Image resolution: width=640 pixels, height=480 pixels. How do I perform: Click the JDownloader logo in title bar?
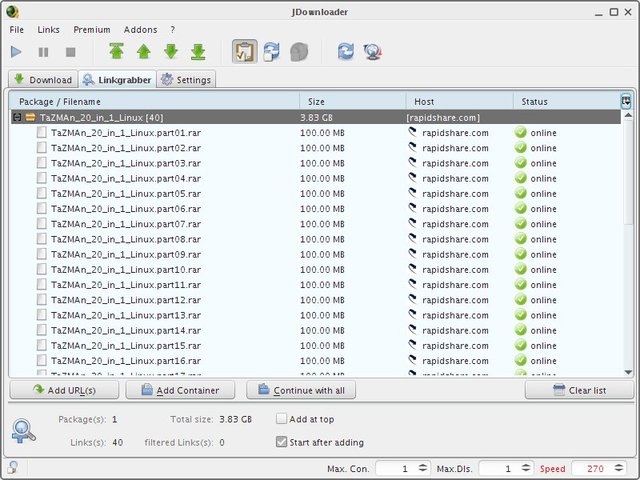click(12, 11)
